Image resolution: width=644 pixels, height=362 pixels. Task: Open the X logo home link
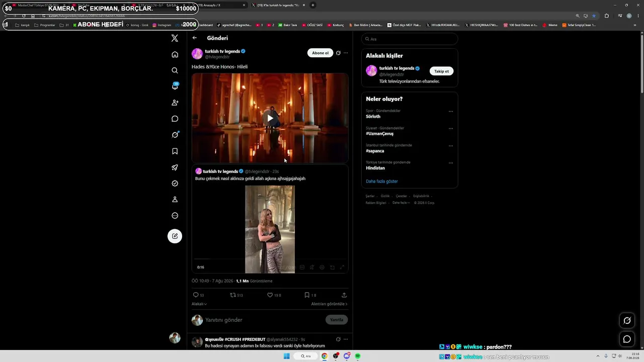pos(175,38)
